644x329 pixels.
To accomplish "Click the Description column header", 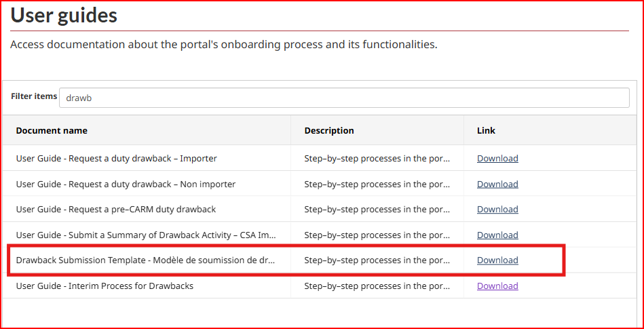I will tap(328, 130).
